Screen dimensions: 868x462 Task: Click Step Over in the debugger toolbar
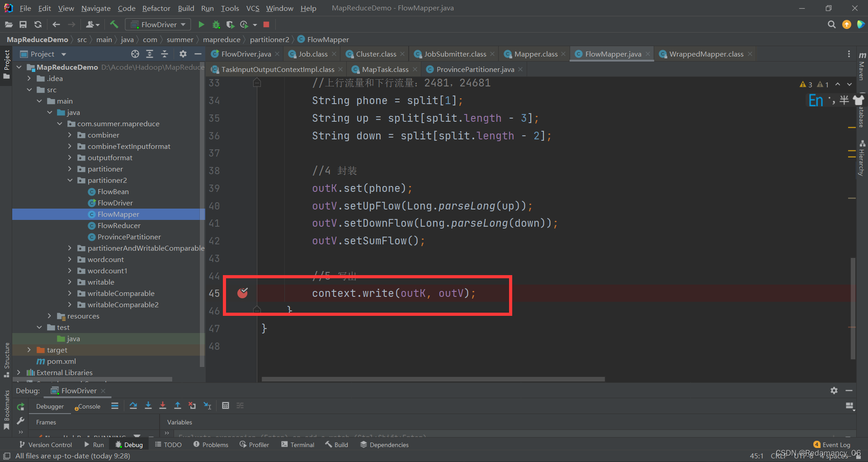[x=133, y=406]
